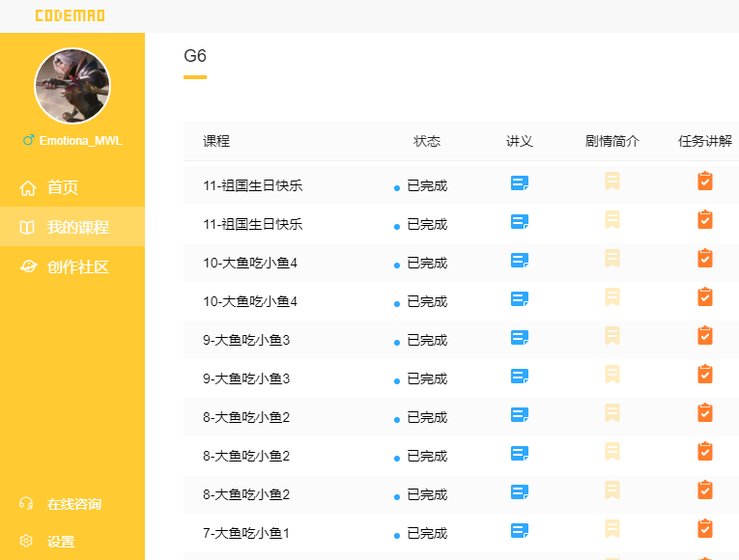Click 已完成 status in first 11-祖国生日快乐 row
The height and width of the screenshot is (560, 739).
[427, 185]
